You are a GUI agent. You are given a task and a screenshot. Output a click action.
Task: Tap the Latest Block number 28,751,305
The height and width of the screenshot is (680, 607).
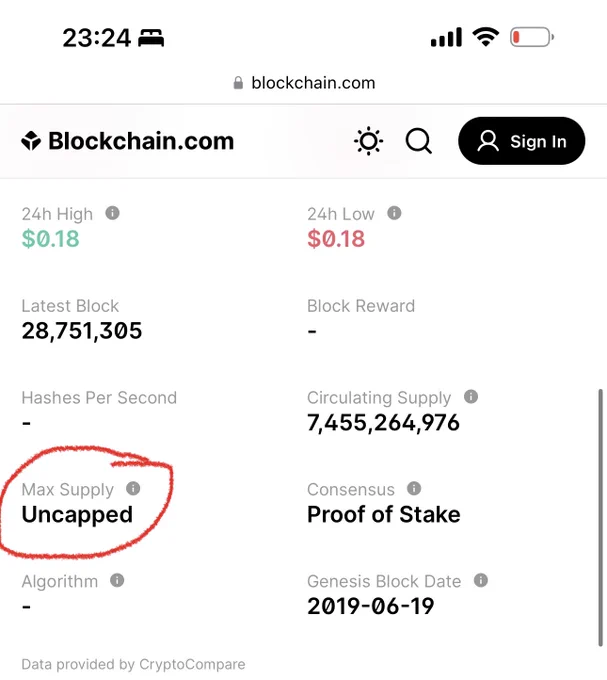pos(82,330)
